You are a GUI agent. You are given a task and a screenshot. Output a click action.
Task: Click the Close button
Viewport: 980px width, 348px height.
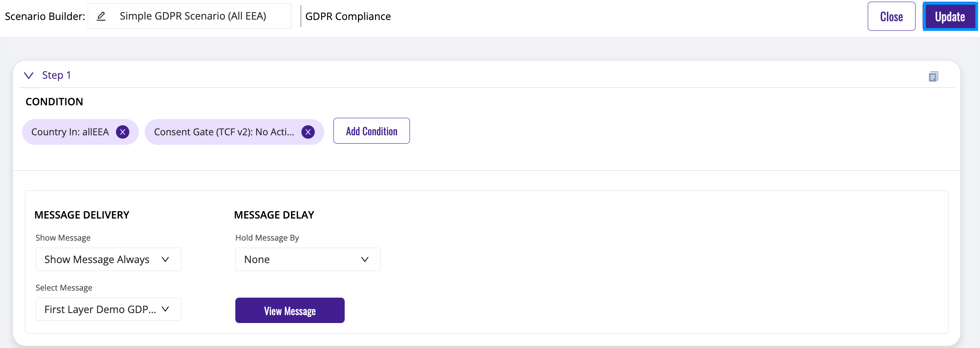coord(891,17)
